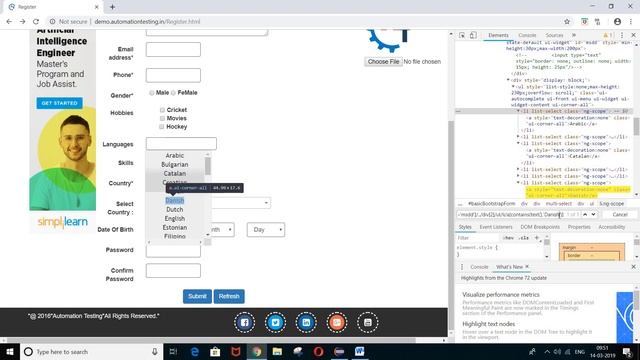Click the Email address input field
This screenshot has height=360, width=640.
click(173, 49)
